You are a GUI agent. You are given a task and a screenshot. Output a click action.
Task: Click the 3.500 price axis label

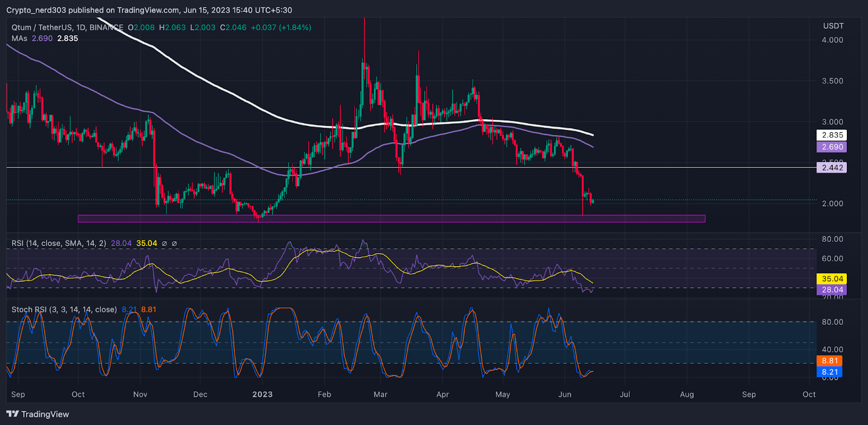[x=833, y=81]
